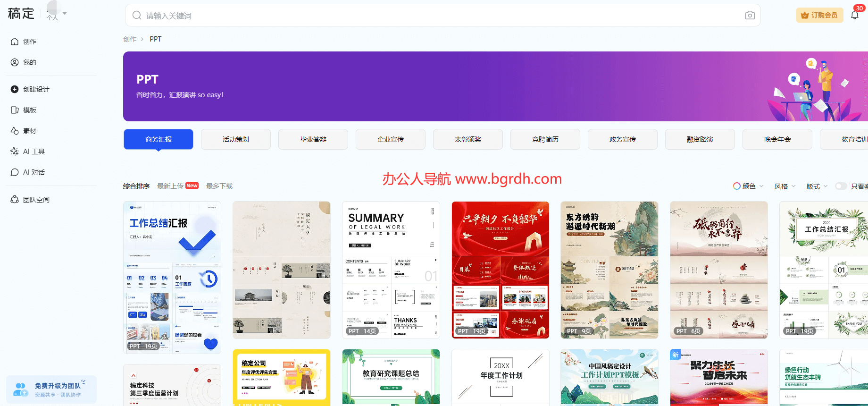
Task: Select the 企业宣传 category tab
Action: 391,139
